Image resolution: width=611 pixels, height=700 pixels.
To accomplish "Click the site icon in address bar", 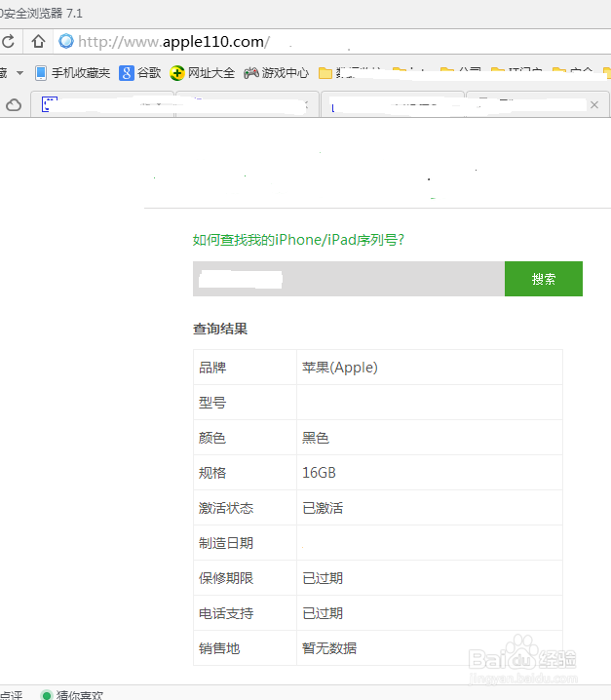I will pos(66,42).
